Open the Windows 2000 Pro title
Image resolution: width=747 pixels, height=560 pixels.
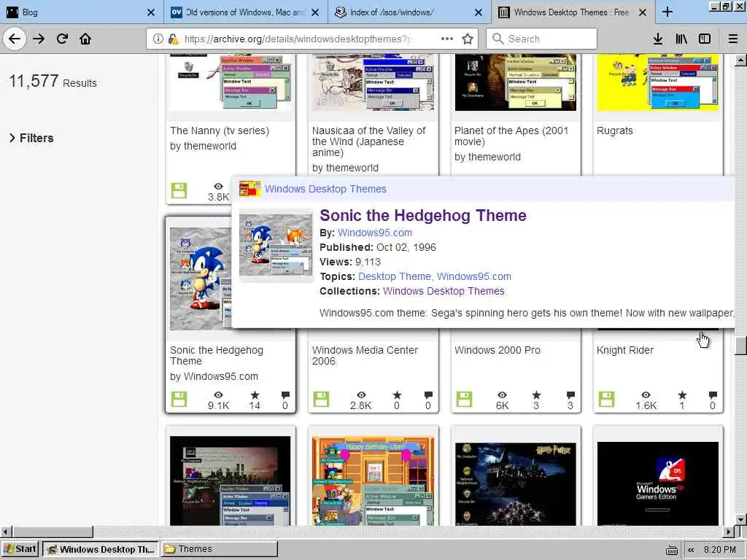(x=498, y=351)
